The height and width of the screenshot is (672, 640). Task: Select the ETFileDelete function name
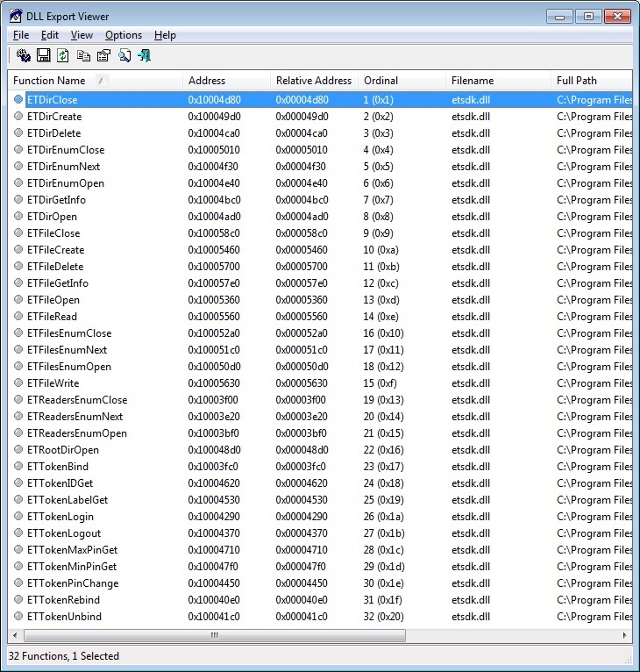pyautogui.click(x=55, y=266)
